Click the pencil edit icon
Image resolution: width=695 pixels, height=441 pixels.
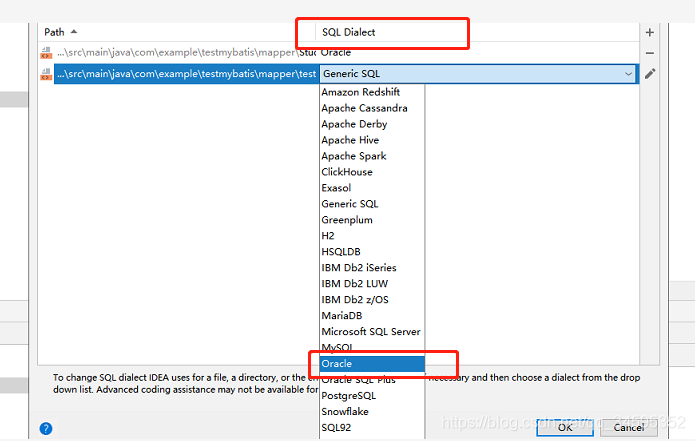click(x=650, y=74)
